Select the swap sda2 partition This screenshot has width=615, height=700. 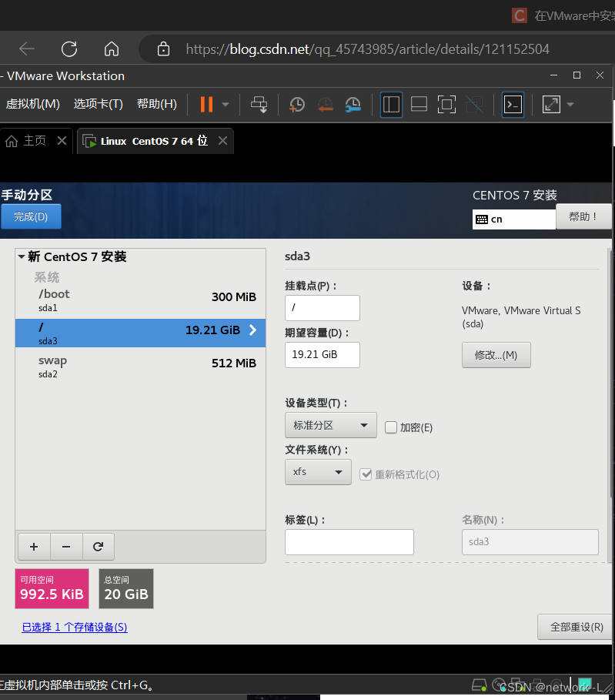coord(140,366)
